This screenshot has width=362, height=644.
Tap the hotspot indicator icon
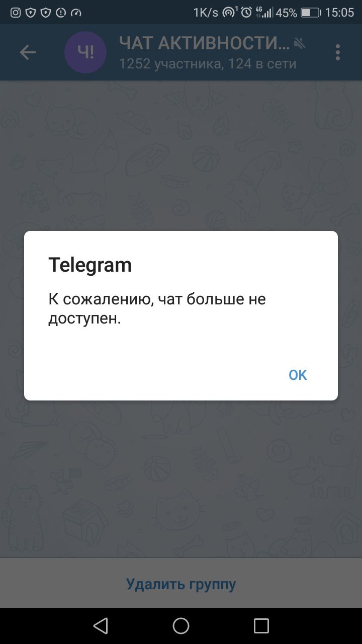[230, 13]
